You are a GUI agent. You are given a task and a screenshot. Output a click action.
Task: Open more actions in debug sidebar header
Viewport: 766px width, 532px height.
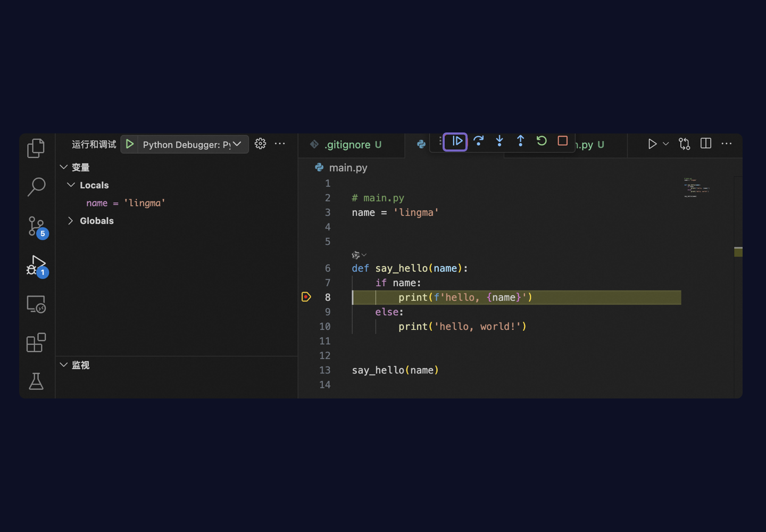click(280, 144)
